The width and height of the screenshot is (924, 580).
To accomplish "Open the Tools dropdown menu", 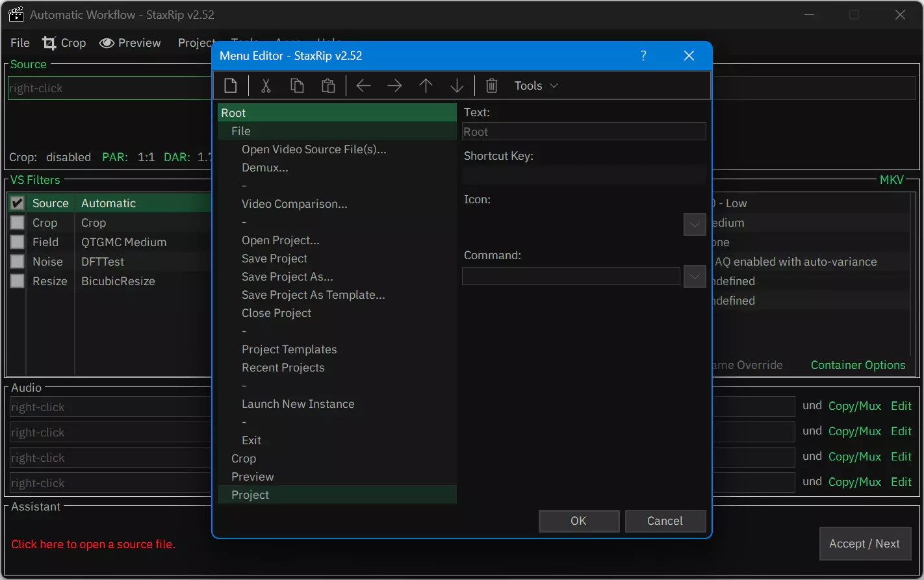I will click(536, 86).
